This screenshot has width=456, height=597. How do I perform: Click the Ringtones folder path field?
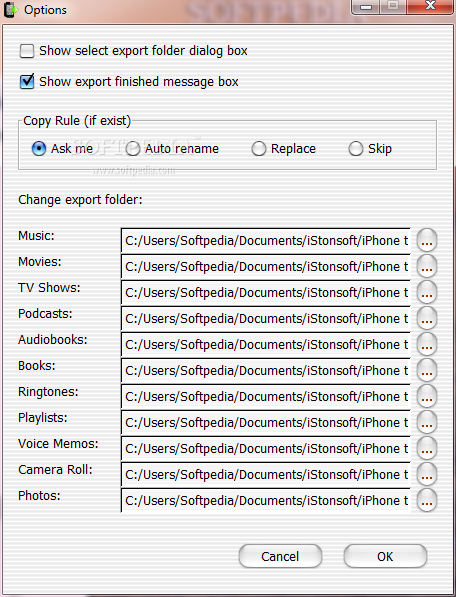266,396
